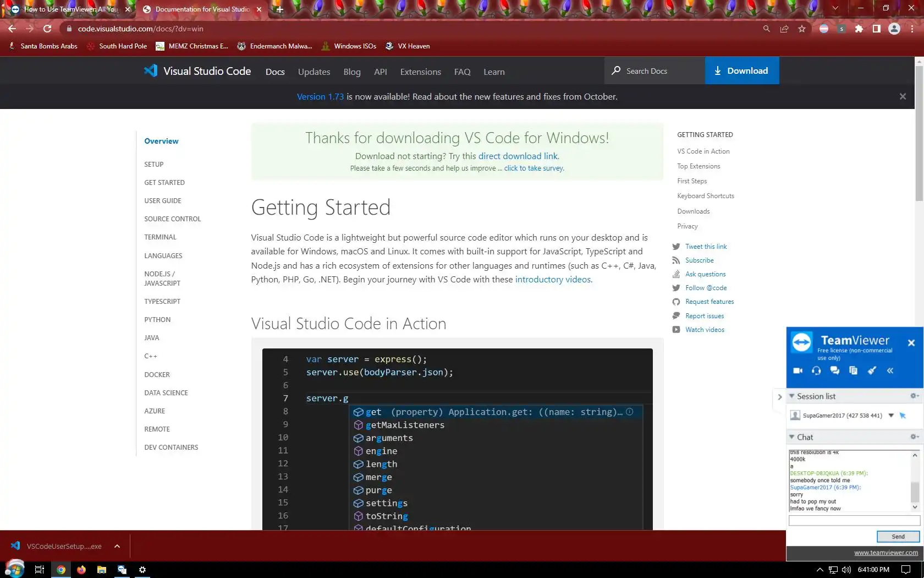Expand the TeamViewer side panel arrow
The width and height of the screenshot is (924, 578).
coord(779,396)
